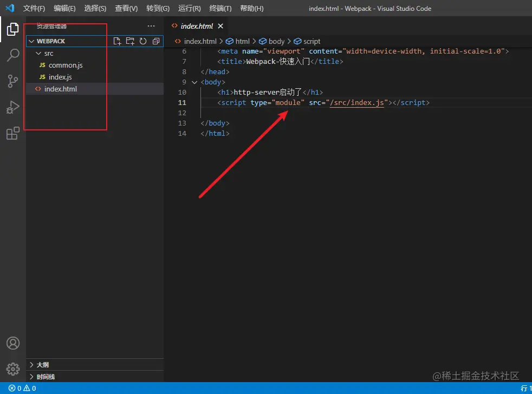Viewport: 532px width, 394px height.
Task: Fold the body tag at line 9
Action: click(x=194, y=82)
